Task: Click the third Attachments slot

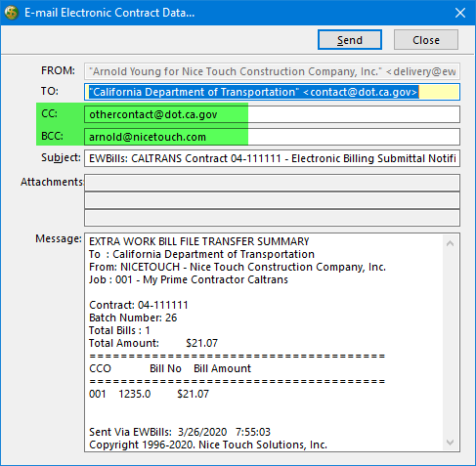Action: pos(272,218)
